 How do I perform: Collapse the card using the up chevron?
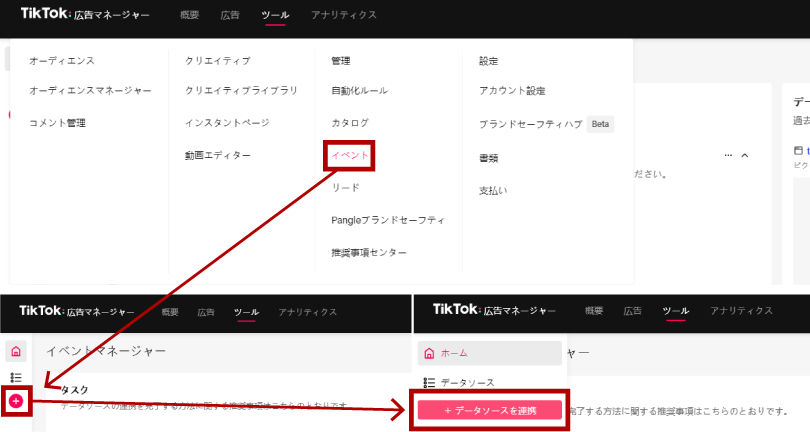744,155
